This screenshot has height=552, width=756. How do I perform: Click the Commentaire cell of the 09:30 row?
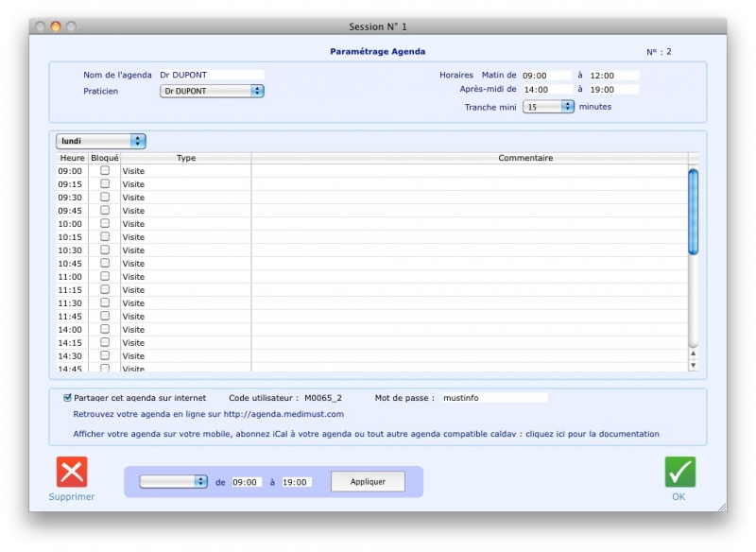pyautogui.click(x=470, y=198)
